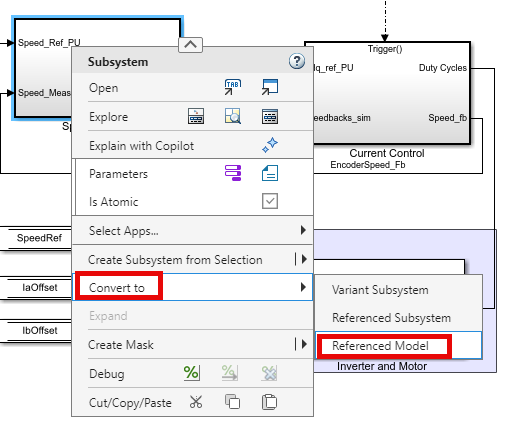Click the Cut scissors icon
Screen dimensions: 506x431
(x=196, y=402)
